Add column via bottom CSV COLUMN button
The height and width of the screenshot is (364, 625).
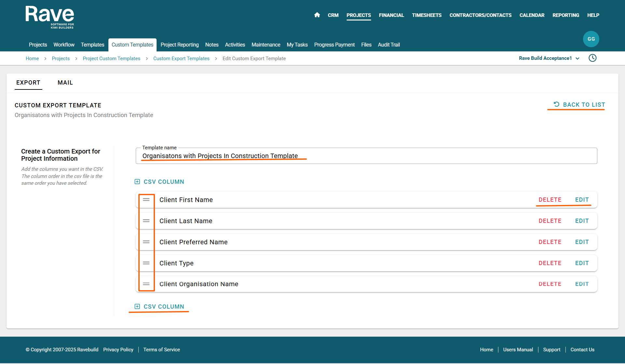point(160,307)
